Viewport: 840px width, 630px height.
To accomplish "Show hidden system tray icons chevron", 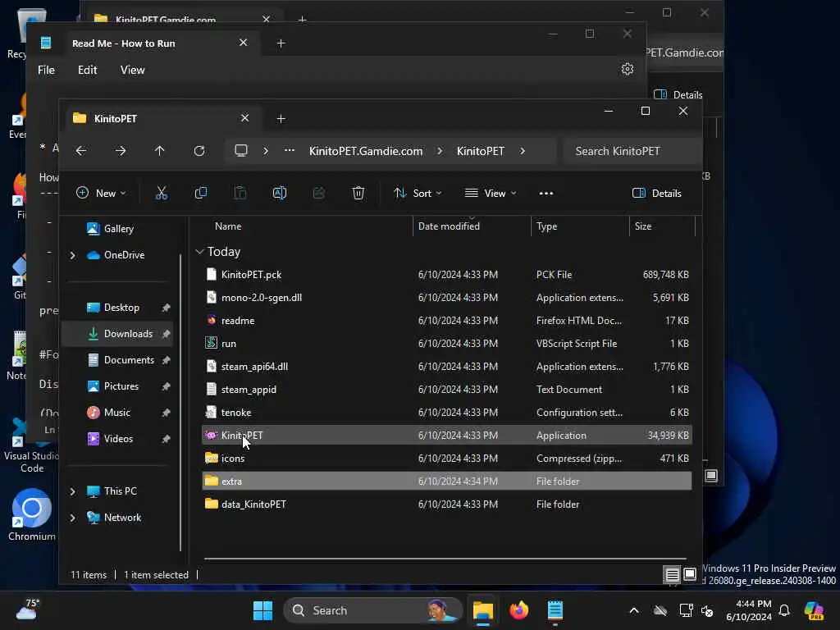I will tap(634, 610).
